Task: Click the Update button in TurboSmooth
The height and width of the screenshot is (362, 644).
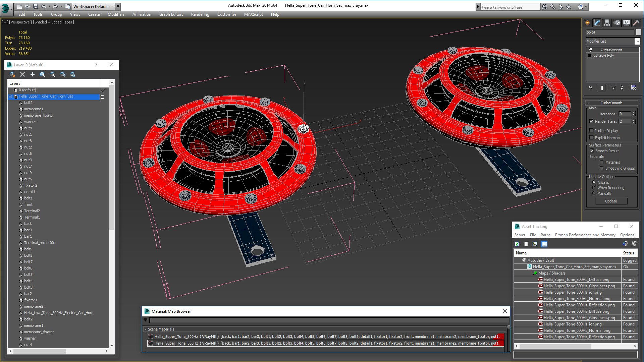Action: tap(611, 201)
